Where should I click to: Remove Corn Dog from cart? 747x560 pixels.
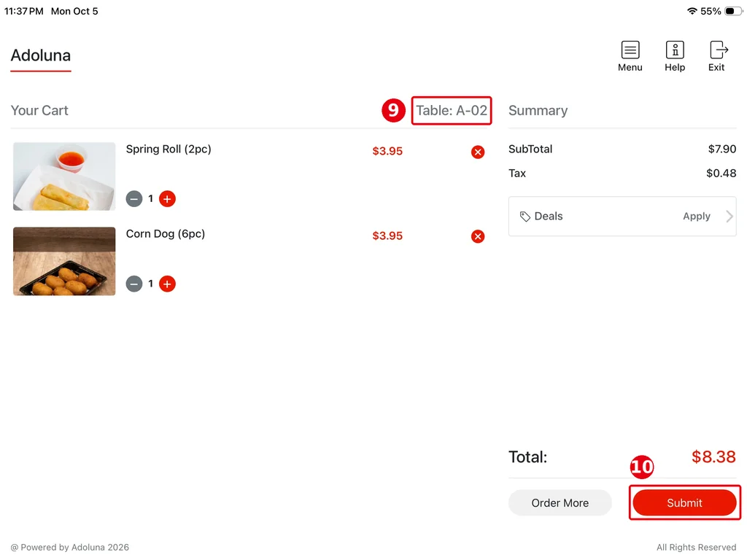pyautogui.click(x=477, y=236)
